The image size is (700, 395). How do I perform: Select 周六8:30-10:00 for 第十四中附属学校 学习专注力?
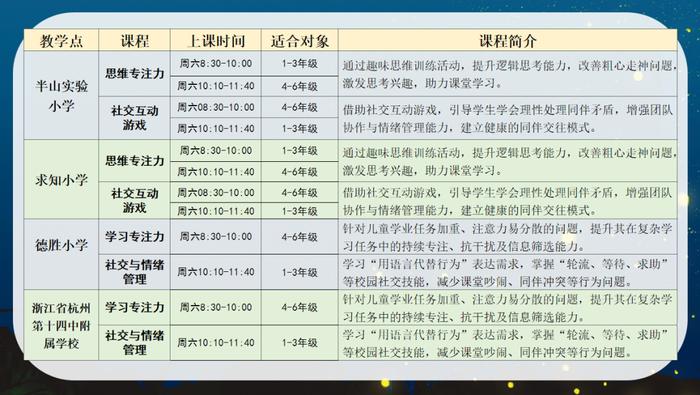coord(216,308)
